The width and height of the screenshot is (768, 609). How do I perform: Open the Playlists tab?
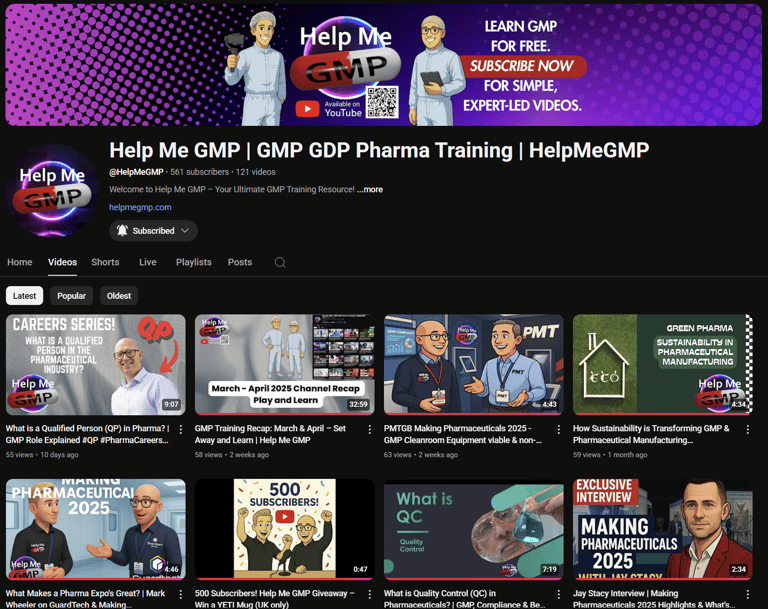pyautogui.click(x=194, y=262)
